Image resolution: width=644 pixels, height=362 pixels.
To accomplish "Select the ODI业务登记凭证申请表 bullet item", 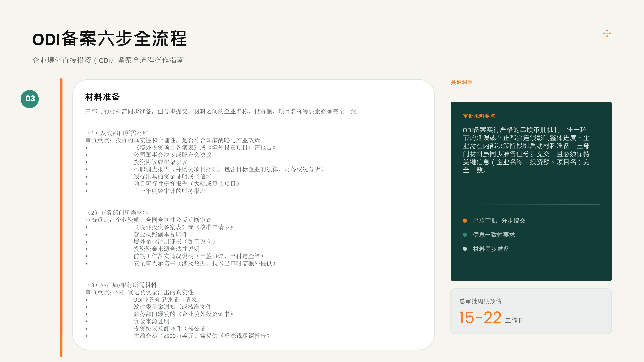I will [165, 300].
